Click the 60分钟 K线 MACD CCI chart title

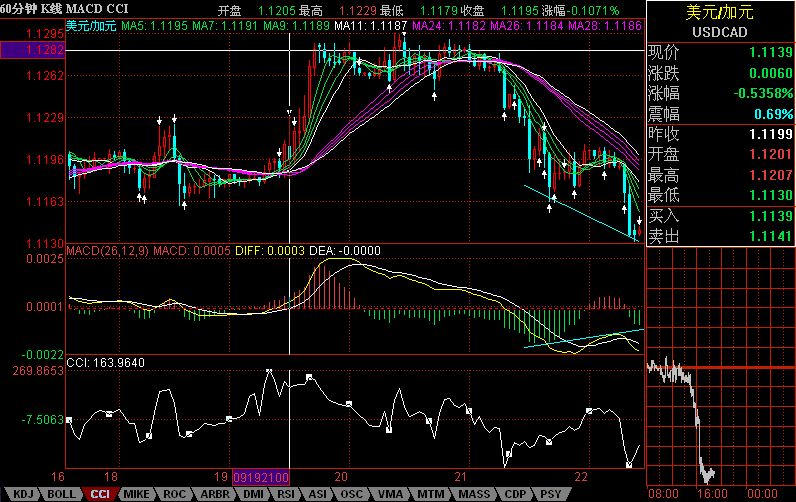pyautogui.click(x=64, y=9)
